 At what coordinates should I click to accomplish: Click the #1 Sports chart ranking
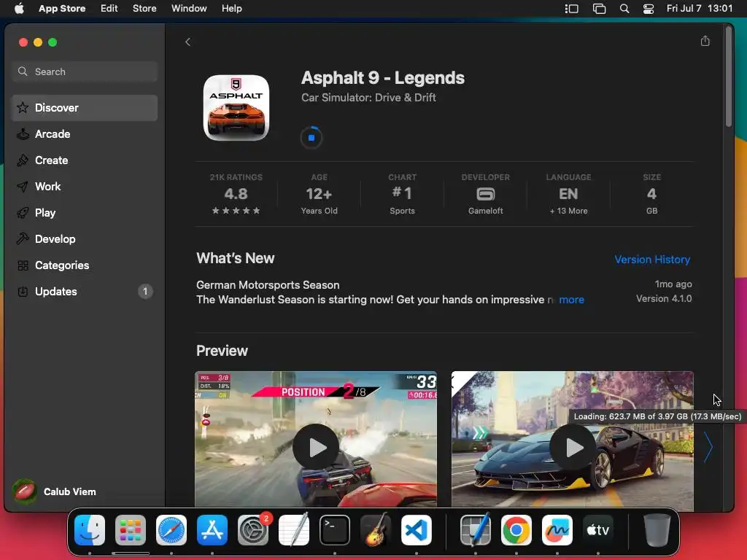pos(402,194)
